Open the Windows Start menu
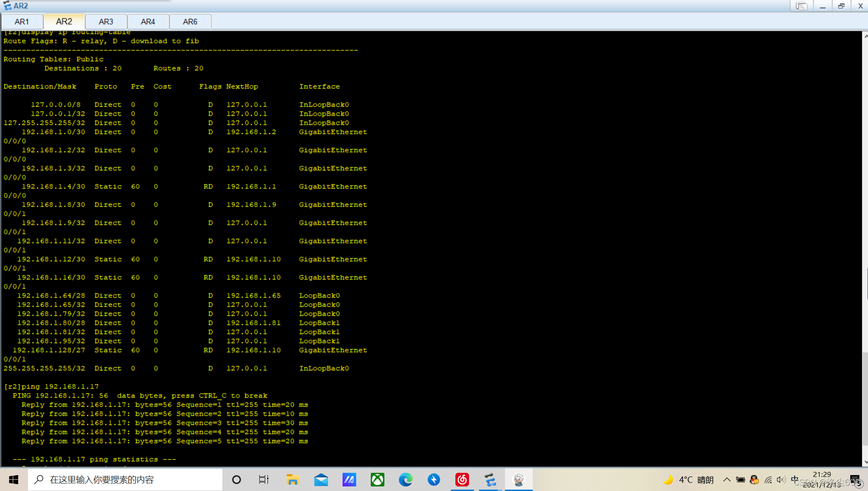The image size is (868, 491). [x=14, y=480]
